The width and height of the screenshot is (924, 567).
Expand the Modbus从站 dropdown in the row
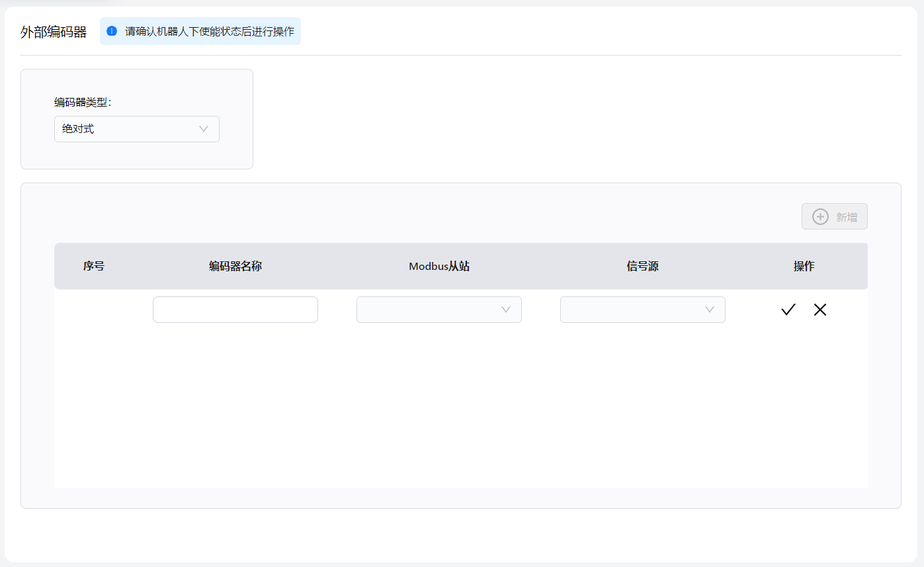(x=439, y=310)
